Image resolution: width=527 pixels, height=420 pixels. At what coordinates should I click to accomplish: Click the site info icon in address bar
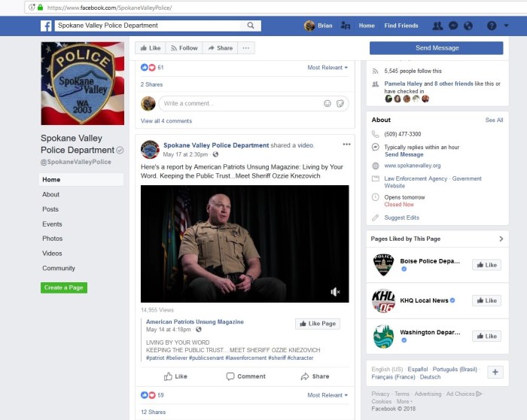pyautogui.click(x=32, y=7)
